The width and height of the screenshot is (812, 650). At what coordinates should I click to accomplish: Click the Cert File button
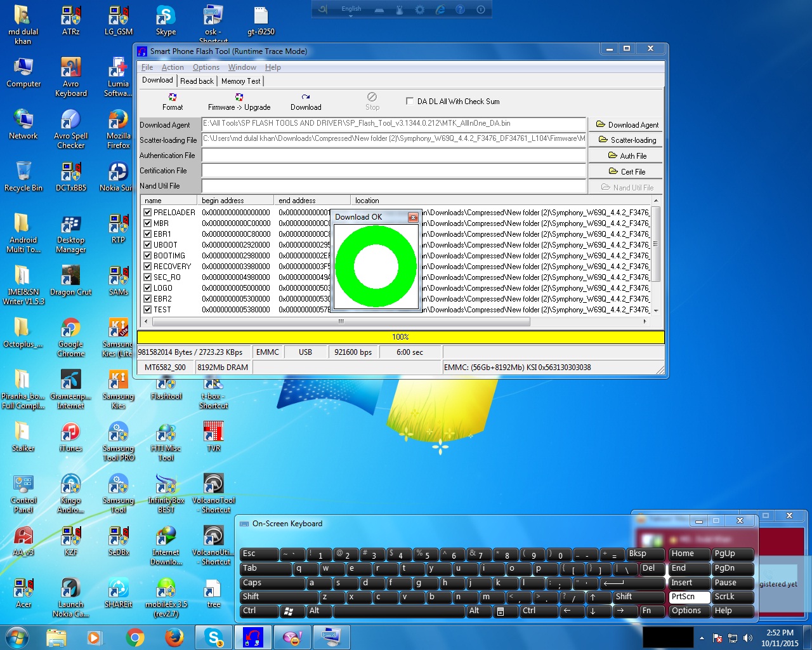tap(627, 172)
